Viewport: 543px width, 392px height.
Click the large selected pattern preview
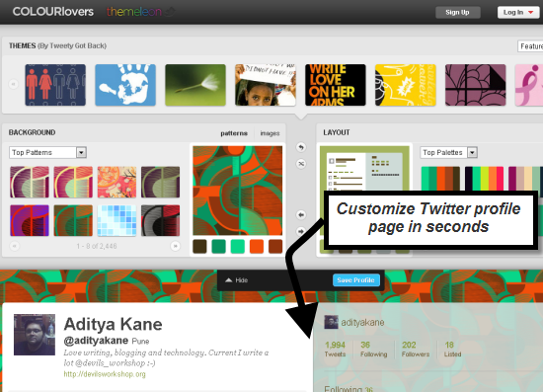click(x=238, y=191)
